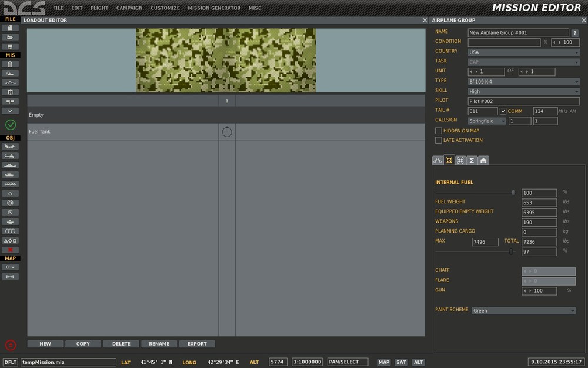Open the Paint Scheme dropdown
This screenshot has width=588, height=368.
[523, 310]
